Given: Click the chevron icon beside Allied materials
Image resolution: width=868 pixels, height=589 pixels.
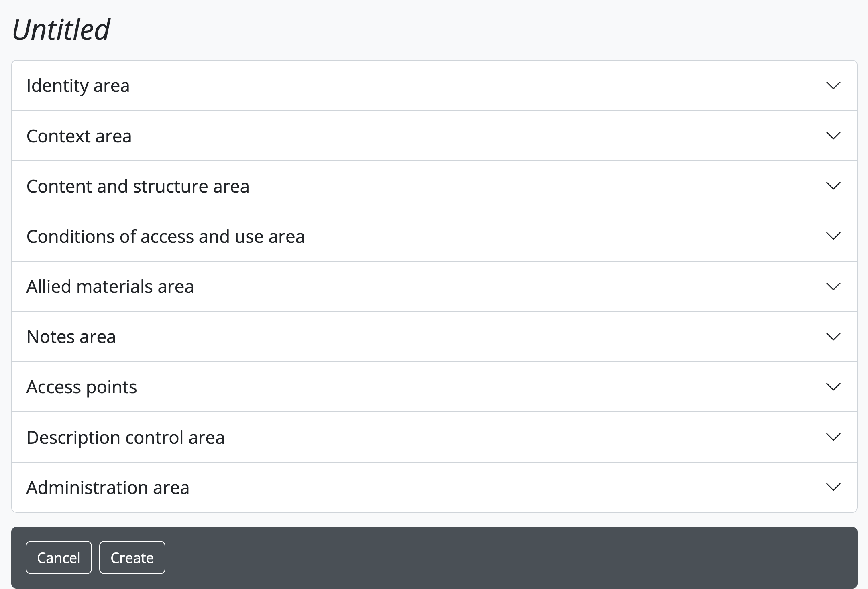Looking at the screenshot, I should [833, 286].
